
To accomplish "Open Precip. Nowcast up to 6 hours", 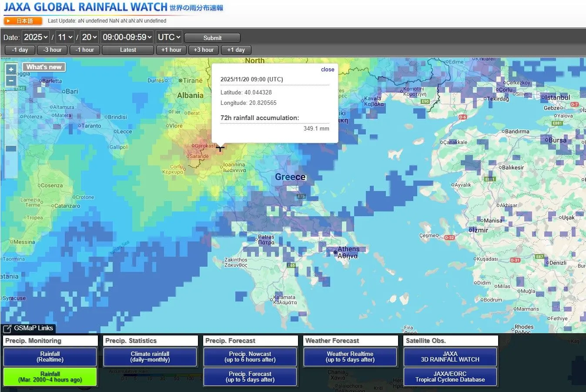I will 250,357.
